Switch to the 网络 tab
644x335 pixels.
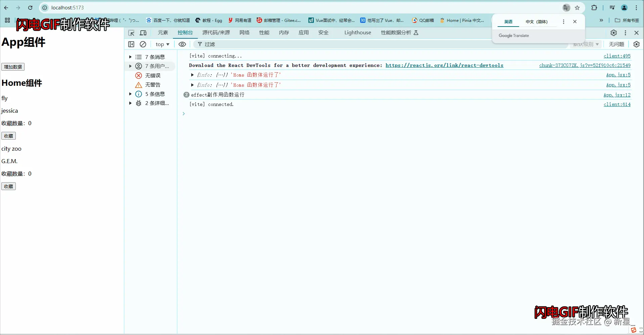[x=244, y=33]
